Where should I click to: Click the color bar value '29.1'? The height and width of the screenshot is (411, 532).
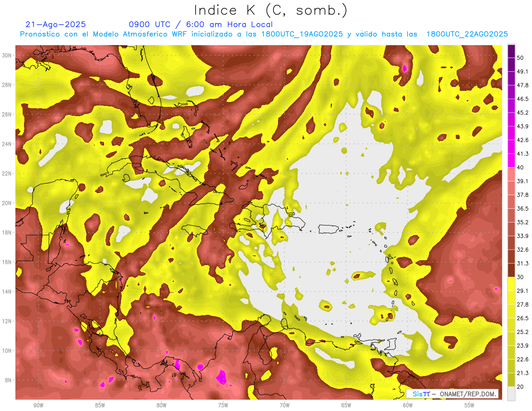click(x=522, y=290)
